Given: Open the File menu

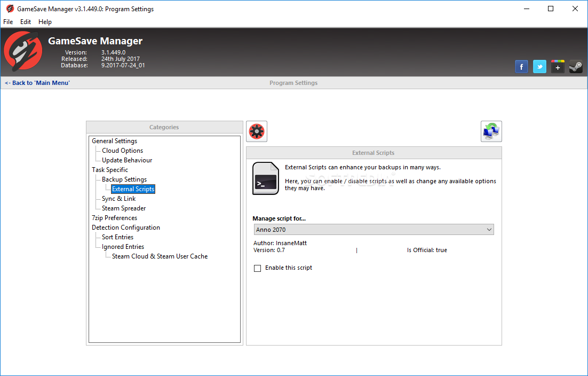Looking at the screenshot, I should (x=8, y=22).
